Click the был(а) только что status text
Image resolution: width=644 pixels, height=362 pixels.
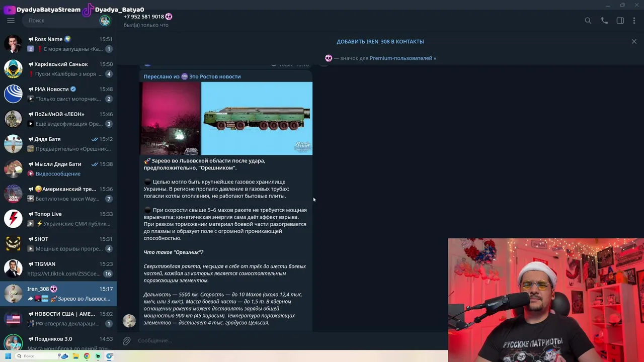146,25
